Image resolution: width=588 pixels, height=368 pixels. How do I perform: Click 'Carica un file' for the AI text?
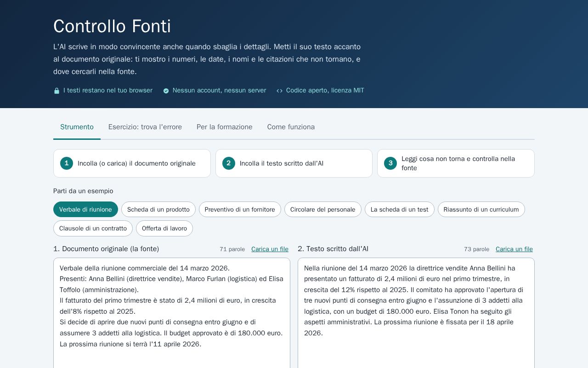pyautogui.click(x=514, y=249)
